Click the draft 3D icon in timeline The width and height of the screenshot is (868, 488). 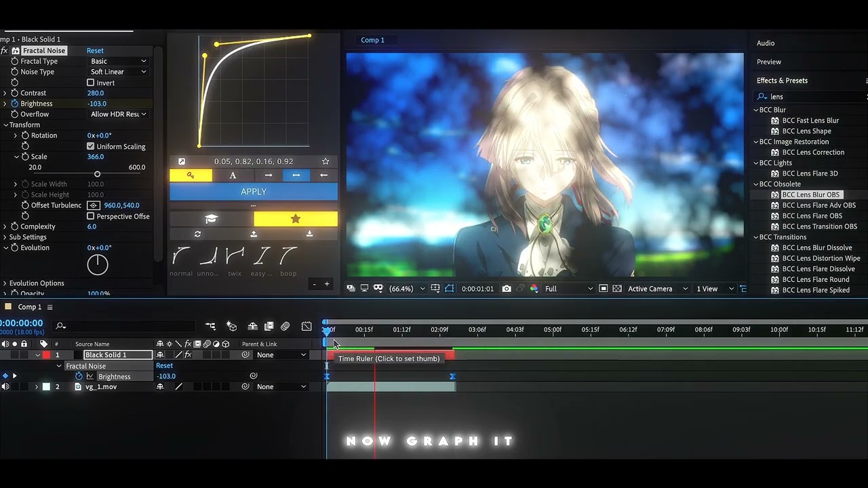tap(231, 327)
